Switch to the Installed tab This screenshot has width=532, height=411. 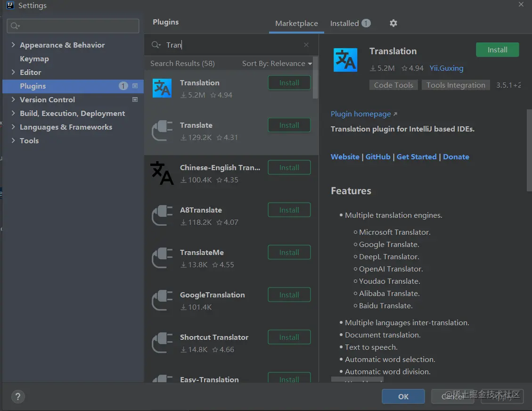coord(350,24)
